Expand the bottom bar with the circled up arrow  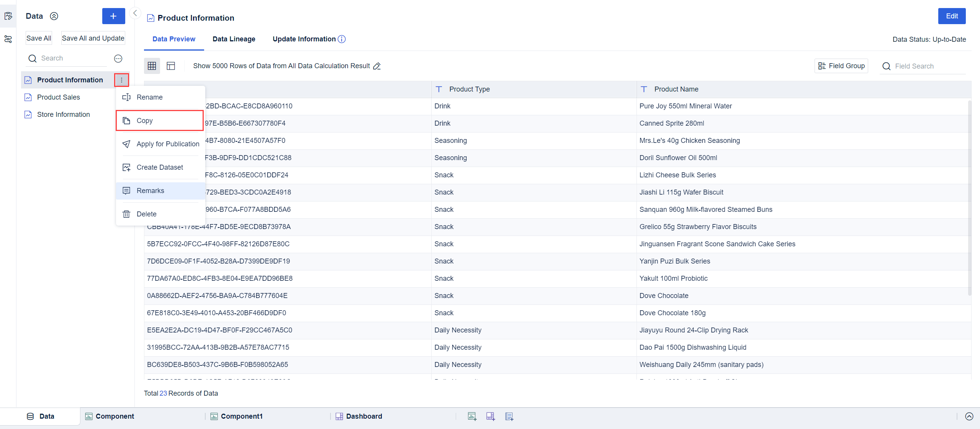click(x=969, y=416)
